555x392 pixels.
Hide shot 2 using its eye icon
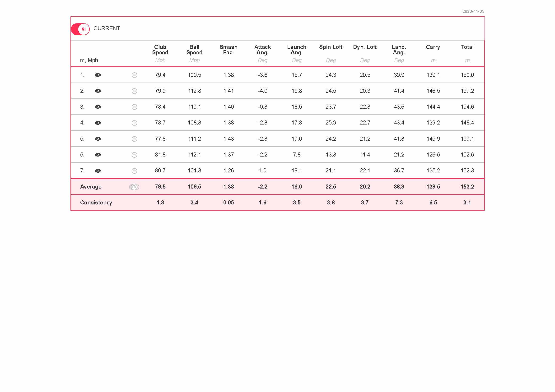[98, 91]
